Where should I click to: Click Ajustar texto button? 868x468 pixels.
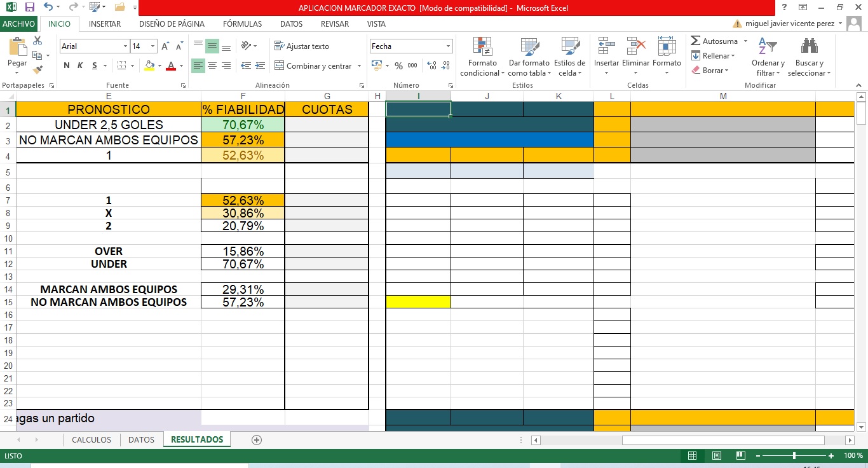302,46
